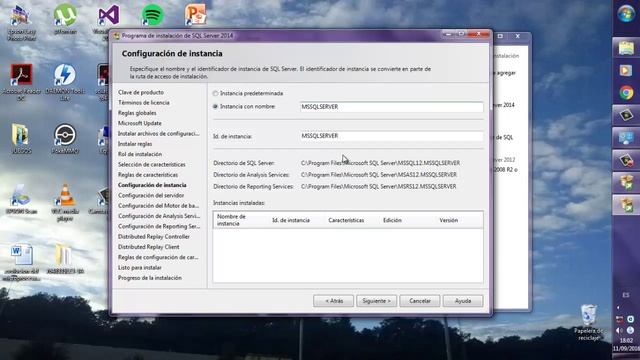Open the Spotify desktop shortcut
The width and height of the screenshot is (640, 360).
coord(153,15)
